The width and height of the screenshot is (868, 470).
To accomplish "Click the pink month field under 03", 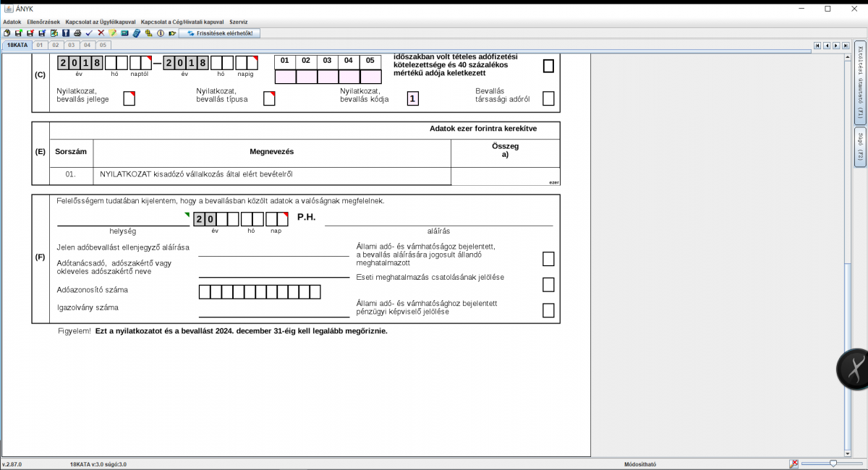I will coord(328,77).
